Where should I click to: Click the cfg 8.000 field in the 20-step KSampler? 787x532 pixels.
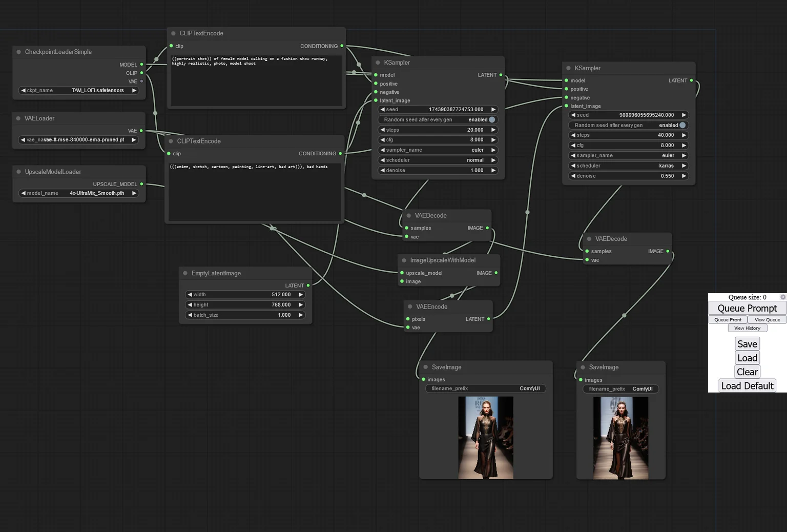tap(438, 140)
